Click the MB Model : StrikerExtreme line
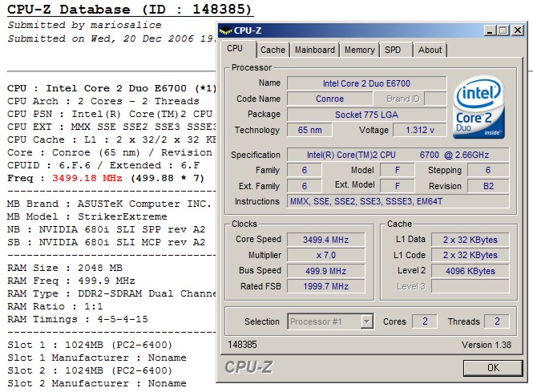The height and width of the screenshot is (392, 533). click(x=87, y=216)
